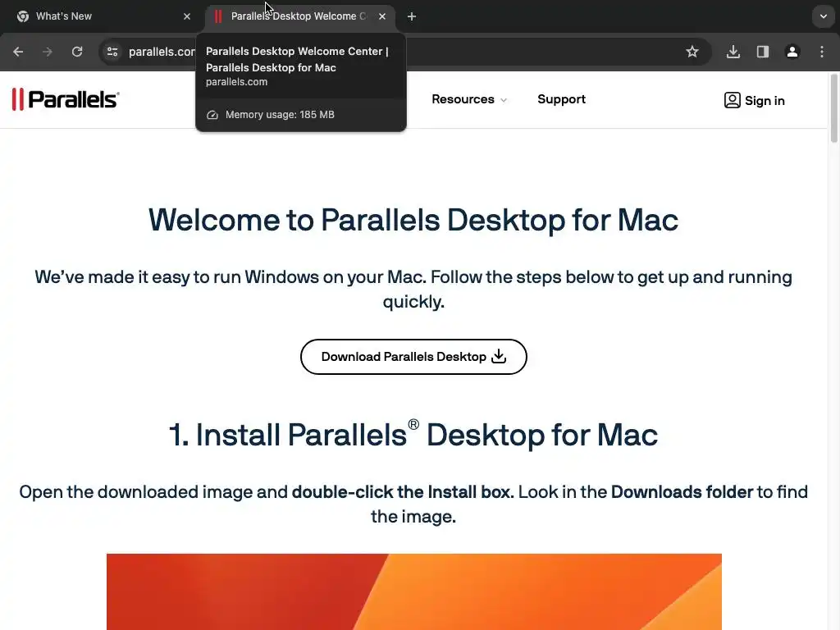Expand the Resources menu
840x630 pixels.
coord(469,99)
